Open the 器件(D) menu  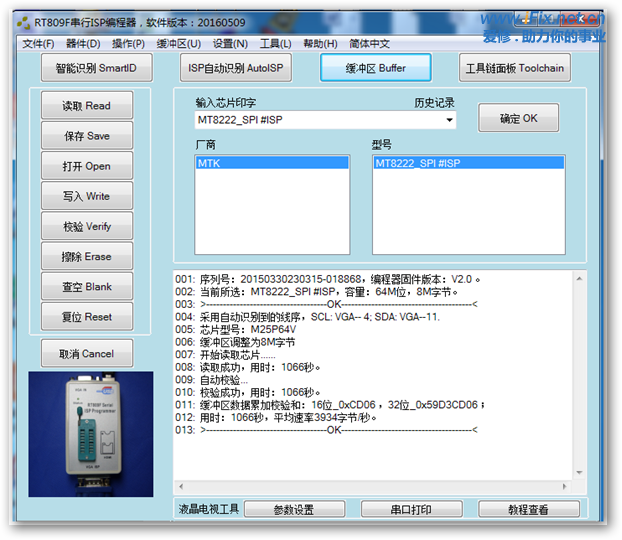(x=83, y=44)
